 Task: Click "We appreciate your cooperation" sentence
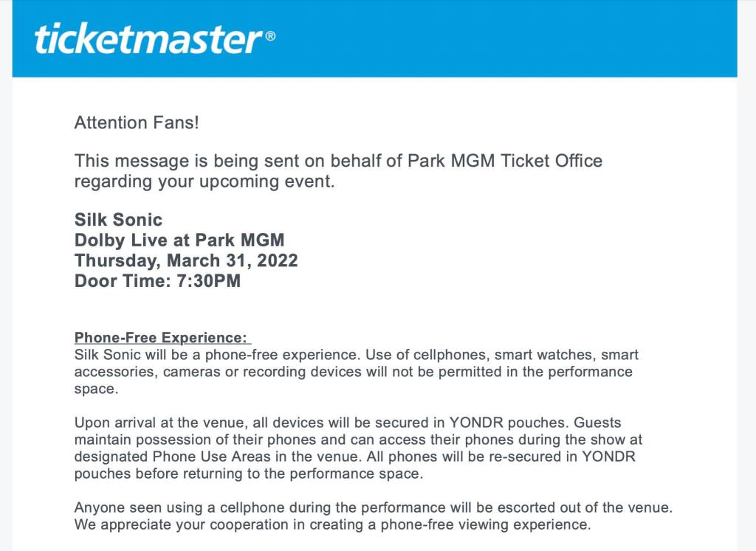(333, 524)
